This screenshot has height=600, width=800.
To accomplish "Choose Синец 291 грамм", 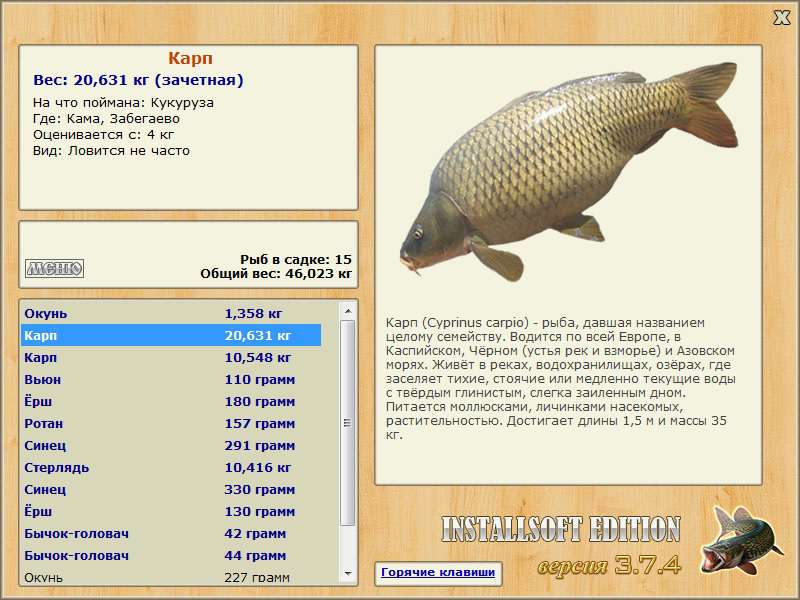I will pyautogui.click(x=170, y=446).
